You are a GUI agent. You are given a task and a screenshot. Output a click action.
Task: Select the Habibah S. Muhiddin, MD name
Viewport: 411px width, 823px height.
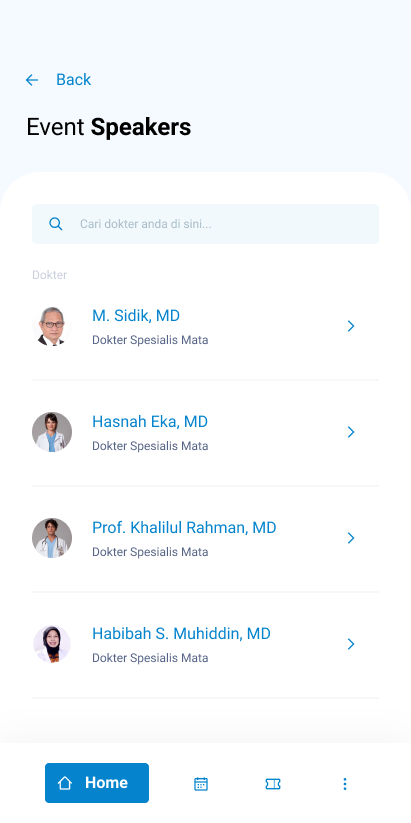point(182,634)
